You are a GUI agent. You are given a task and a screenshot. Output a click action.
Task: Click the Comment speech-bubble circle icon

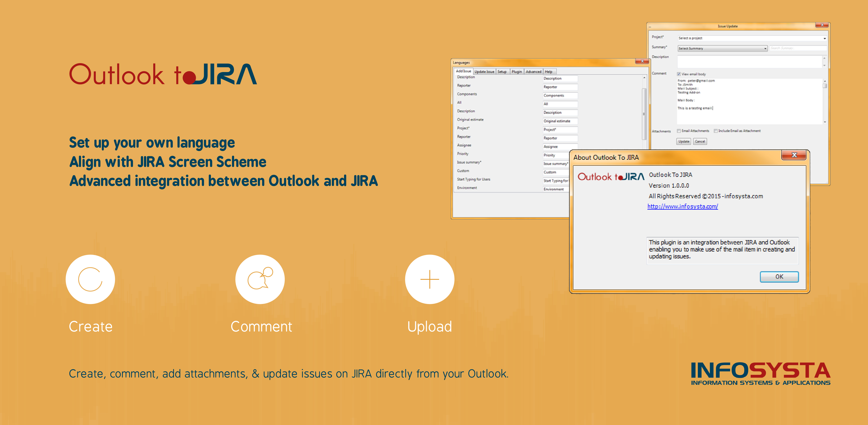(260, 279)
